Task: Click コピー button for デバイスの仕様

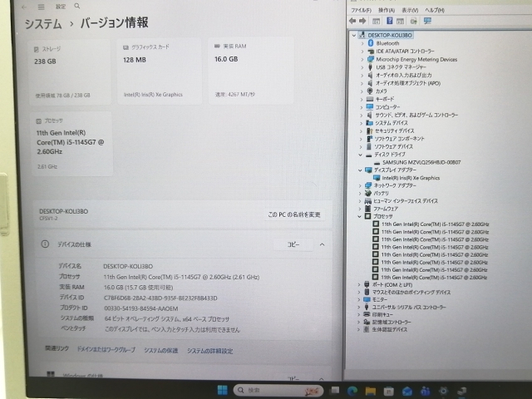Action: click(293, 244)
